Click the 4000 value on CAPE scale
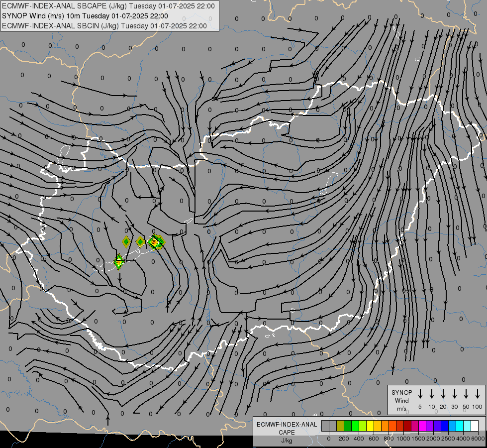 (x=463, y=439)
